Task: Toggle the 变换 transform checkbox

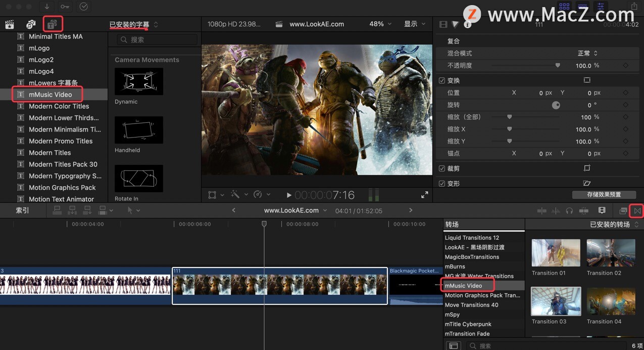Action: tap(442, 80)
